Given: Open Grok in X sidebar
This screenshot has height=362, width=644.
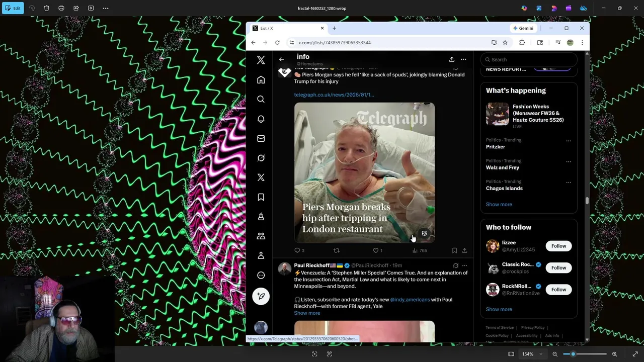Looking at the screenshot, I should [261, 158].
